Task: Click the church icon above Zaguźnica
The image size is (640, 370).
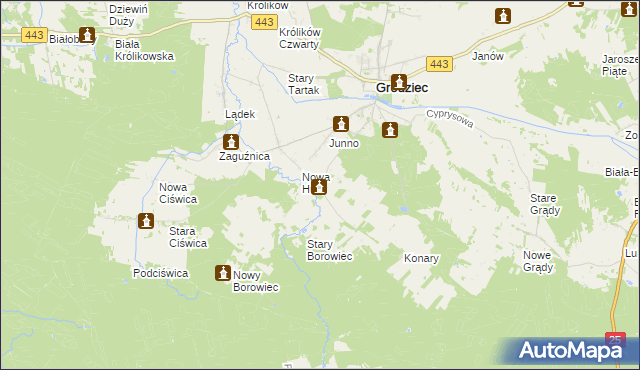Action: coord(231,142)
